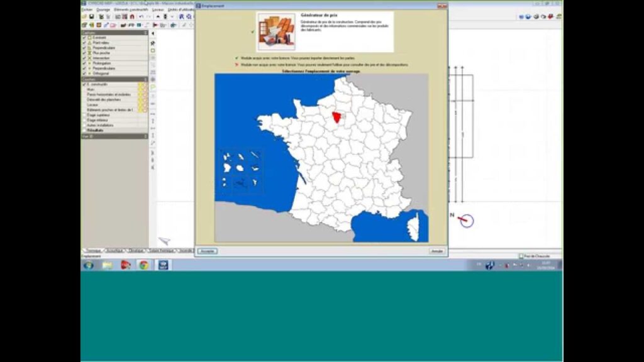Toggle the Extrémité snap checkbox
The width and height of the screenshot is (644, 362).
(x=84, y=38)
